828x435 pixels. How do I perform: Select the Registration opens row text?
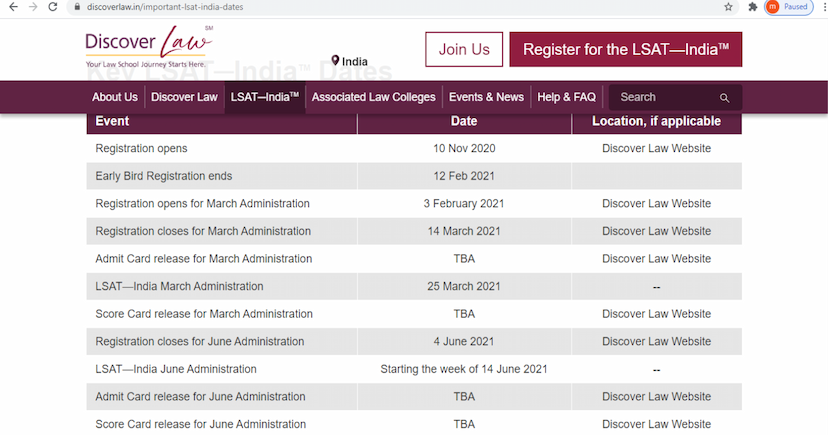[x=141, y=148]
